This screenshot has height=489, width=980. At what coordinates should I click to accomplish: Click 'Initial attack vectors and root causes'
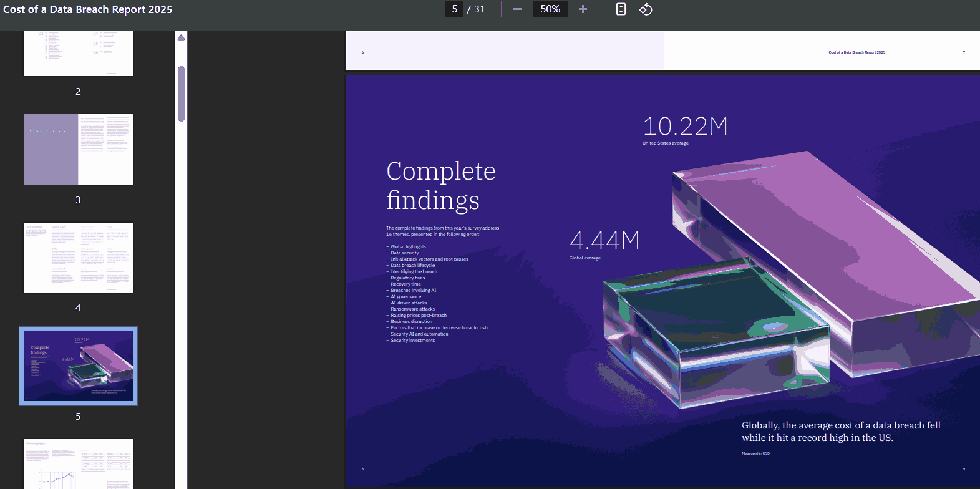[430, 259]
